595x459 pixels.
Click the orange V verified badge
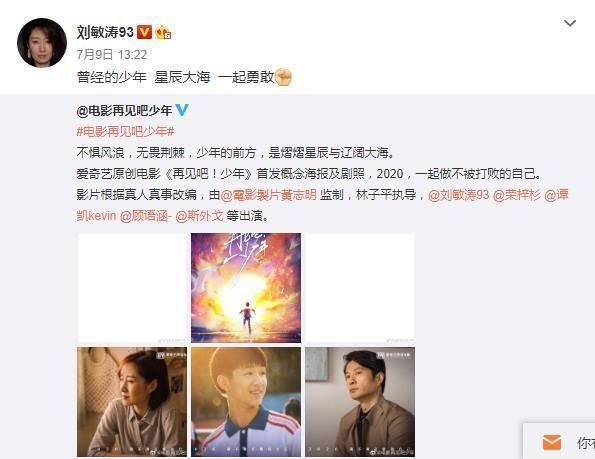click(144, 32)
